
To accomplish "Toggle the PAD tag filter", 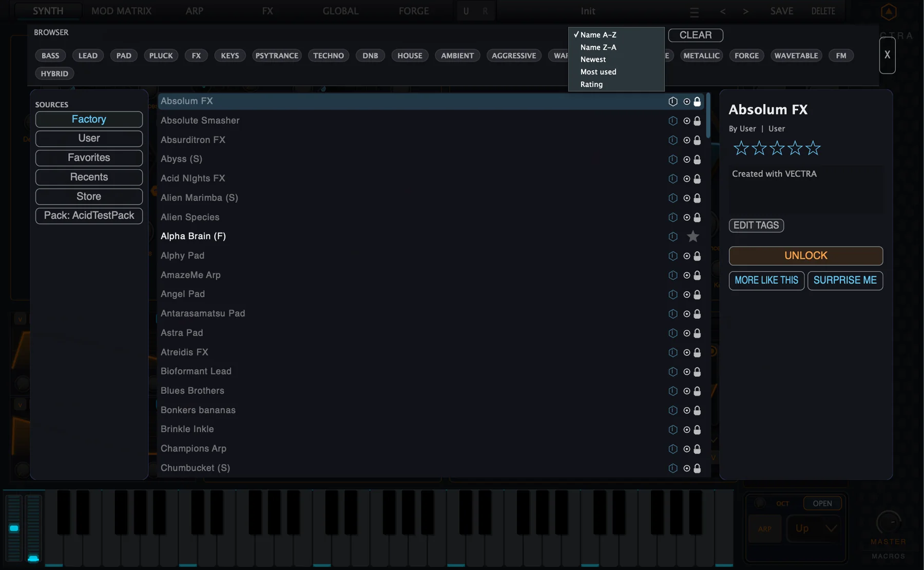I will point(124,55).
